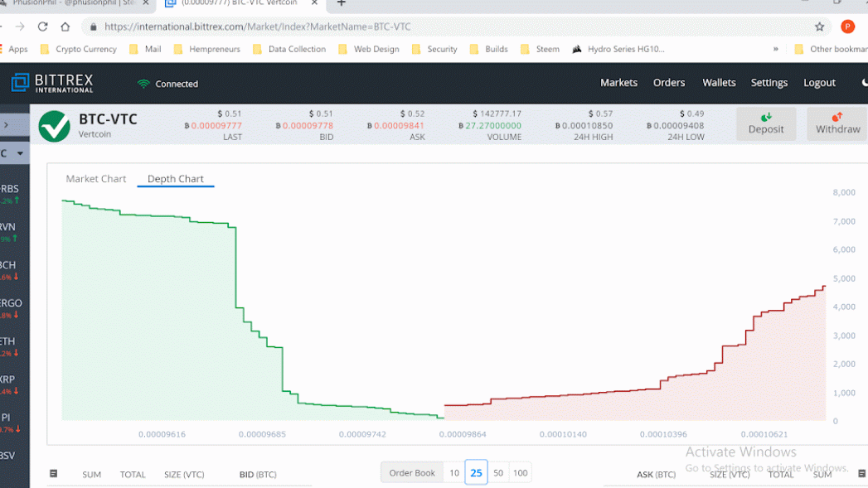Close the BTC-VTC Vertcoin tab
868x488 pixels.
314,2
